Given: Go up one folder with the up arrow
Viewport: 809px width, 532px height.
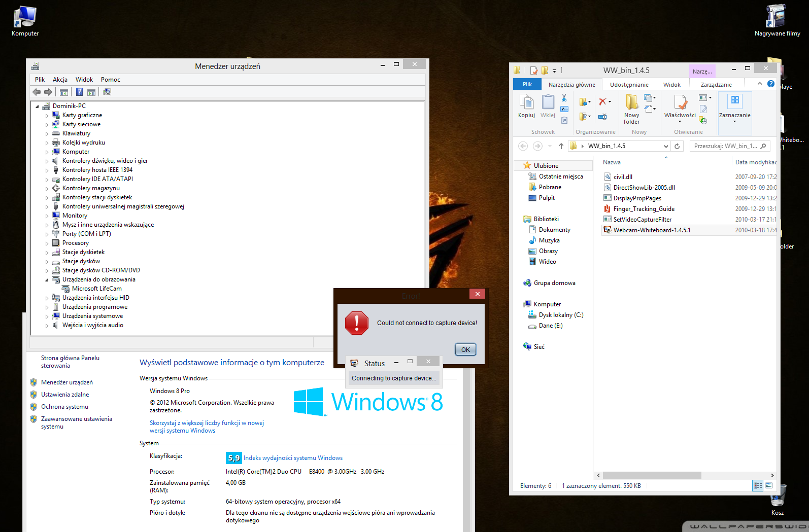Looking at the screenshot, I should [561, 146].
